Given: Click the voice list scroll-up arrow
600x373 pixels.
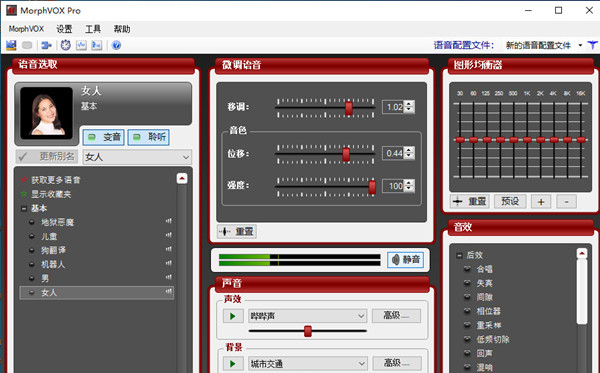Looking at the screenshot, I should pos(182,178).
